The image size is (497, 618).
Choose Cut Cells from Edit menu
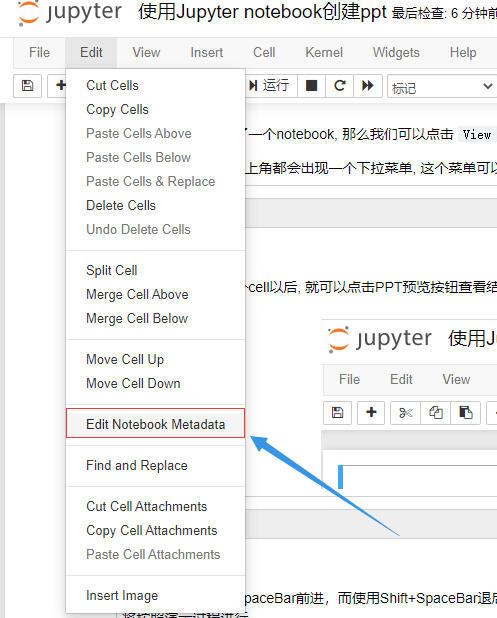156,85
